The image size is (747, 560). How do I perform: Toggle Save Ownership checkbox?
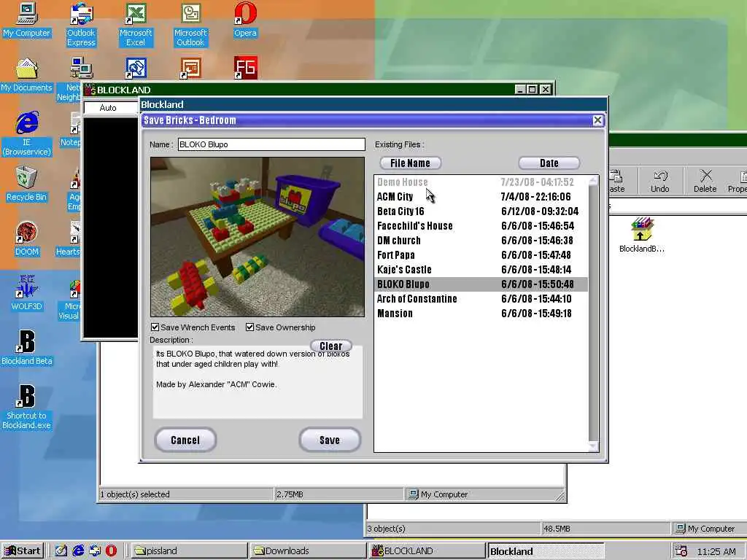(x=249, y=327)
